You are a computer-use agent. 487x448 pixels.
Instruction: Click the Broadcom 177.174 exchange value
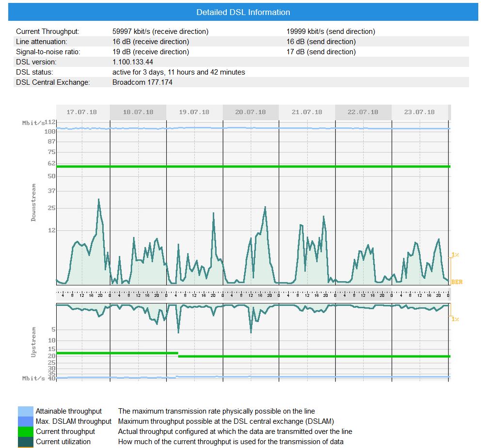[142, 82]
